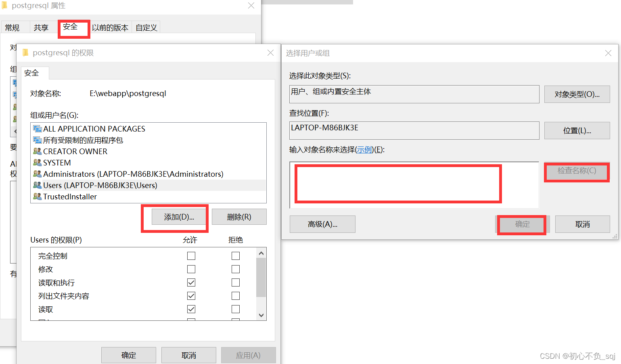Click 确定 in the permissions dialog
621x364 pixels.
click(x=129, y=355)
